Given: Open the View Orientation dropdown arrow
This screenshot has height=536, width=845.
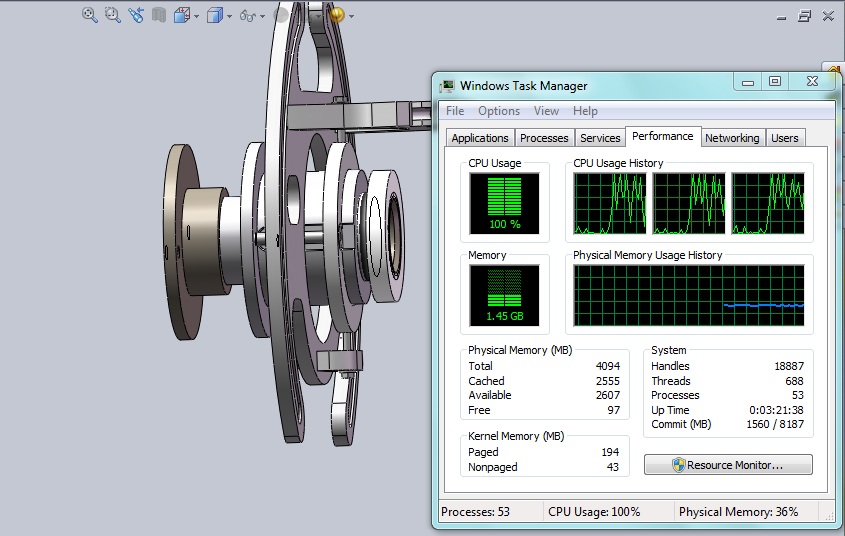Looking at the screenshot, I should click(197, 16).
